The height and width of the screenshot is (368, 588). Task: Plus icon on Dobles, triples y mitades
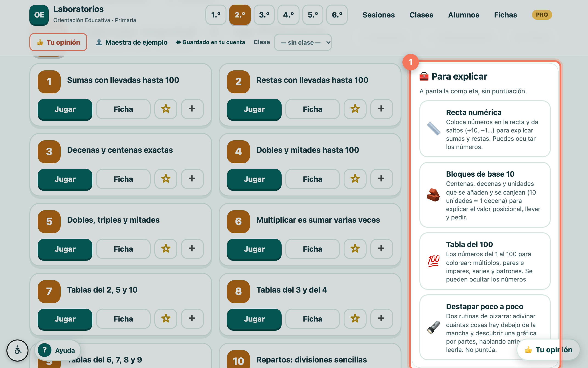click(192, 249)
